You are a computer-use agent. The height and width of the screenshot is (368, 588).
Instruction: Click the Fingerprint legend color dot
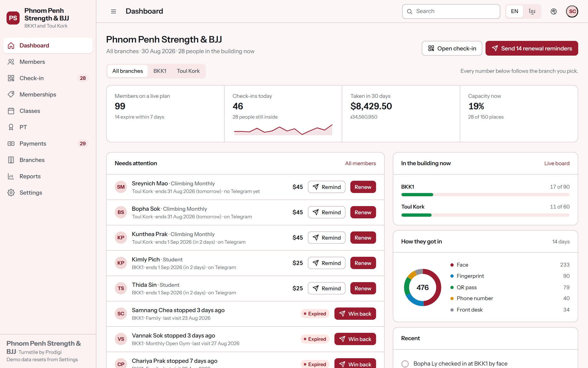452,276
